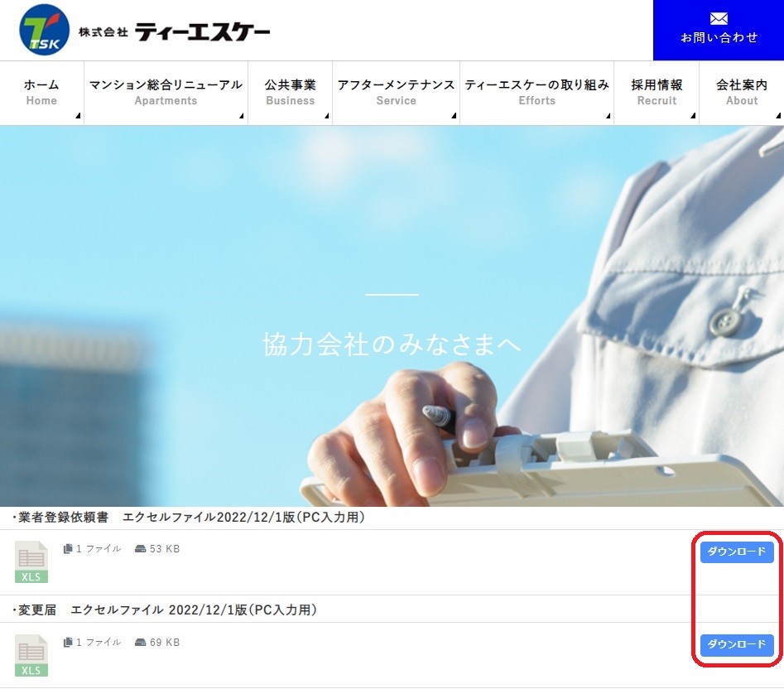Open ティーエスケーの取り組み Efforts menu
The height and width of the screenshot is (689, 784).
pyautogui.click(x=537, y=93)
